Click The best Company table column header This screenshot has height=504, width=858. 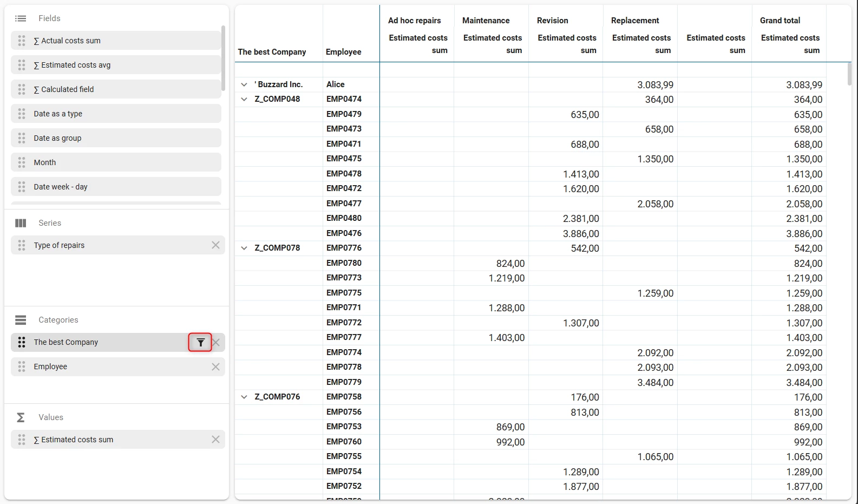click(272, 52)
